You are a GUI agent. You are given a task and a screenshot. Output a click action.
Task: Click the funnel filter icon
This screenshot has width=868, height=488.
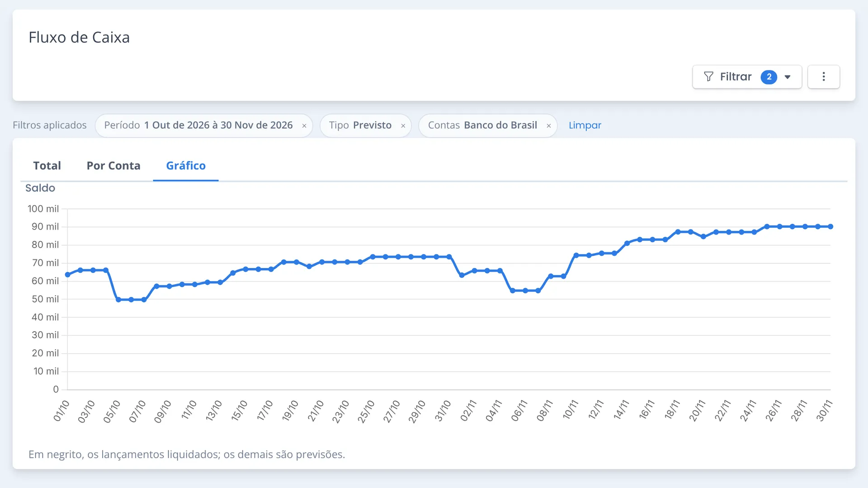tap(708, 77)
